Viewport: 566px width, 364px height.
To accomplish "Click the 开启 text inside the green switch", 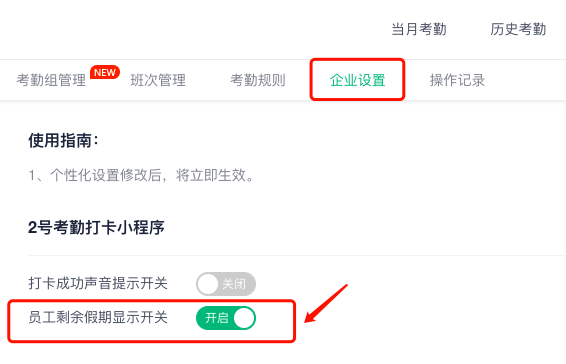I will coord(217,318).
